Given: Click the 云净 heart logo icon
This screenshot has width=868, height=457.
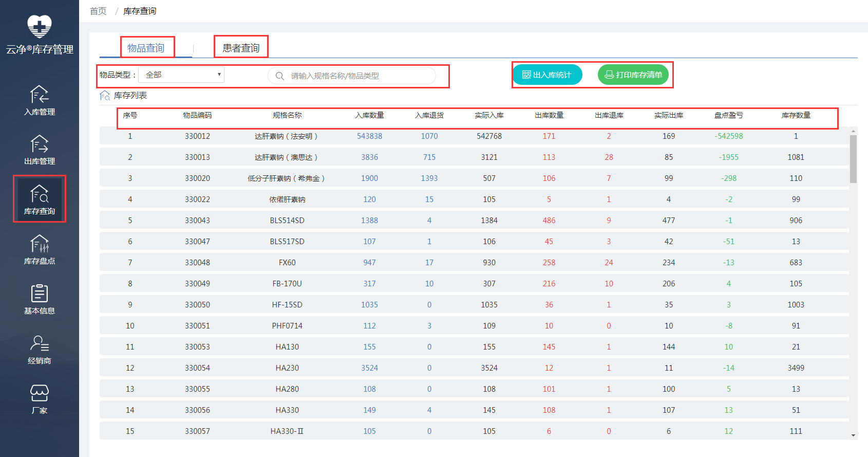Looking at the screenshot, I should [40, 26].
